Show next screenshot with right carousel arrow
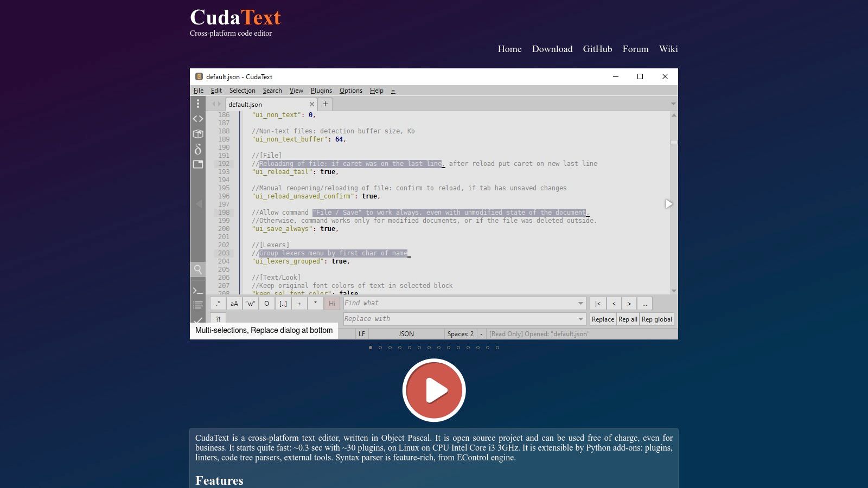This screenshot has height=488, width=868. [669, 204]
